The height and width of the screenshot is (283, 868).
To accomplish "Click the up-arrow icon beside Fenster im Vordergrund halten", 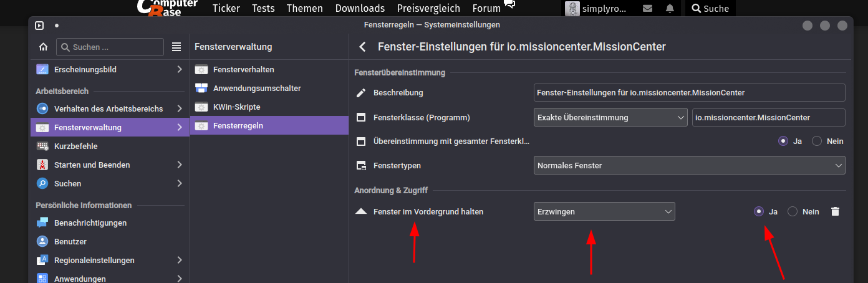I will 361,211.
